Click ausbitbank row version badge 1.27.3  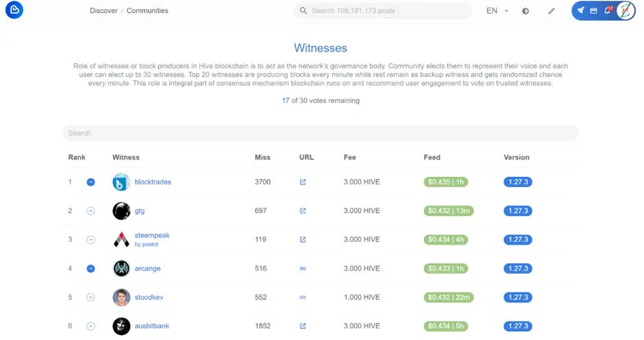pyautogui.click(x=518, y=326)
